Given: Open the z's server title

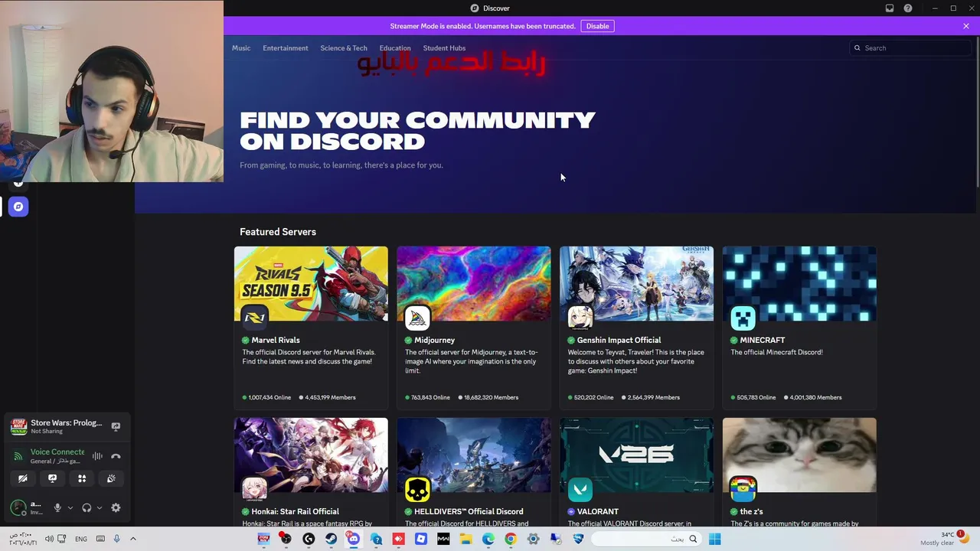Looking at the screenshot, I should [751, 511].
